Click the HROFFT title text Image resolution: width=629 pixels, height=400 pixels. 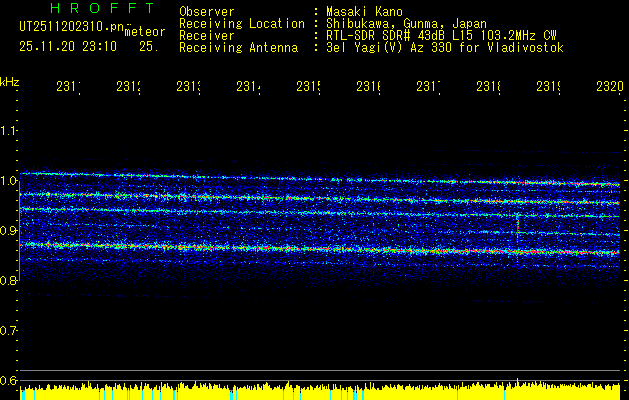[102, 8]
